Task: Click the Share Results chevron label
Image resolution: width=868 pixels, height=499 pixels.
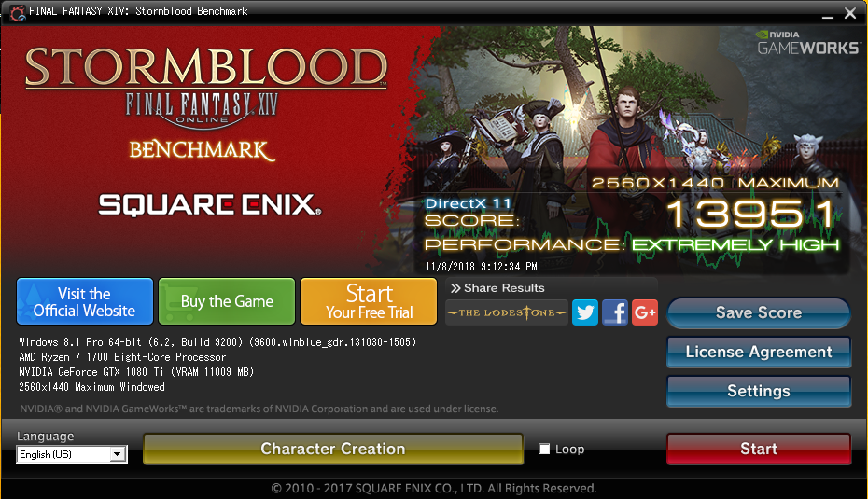Action: coord(497,287)
